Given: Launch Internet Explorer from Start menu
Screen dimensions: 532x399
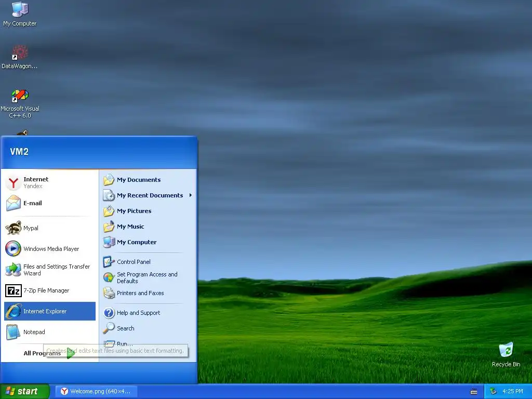Looking at the screenshot, I should 50,311.
